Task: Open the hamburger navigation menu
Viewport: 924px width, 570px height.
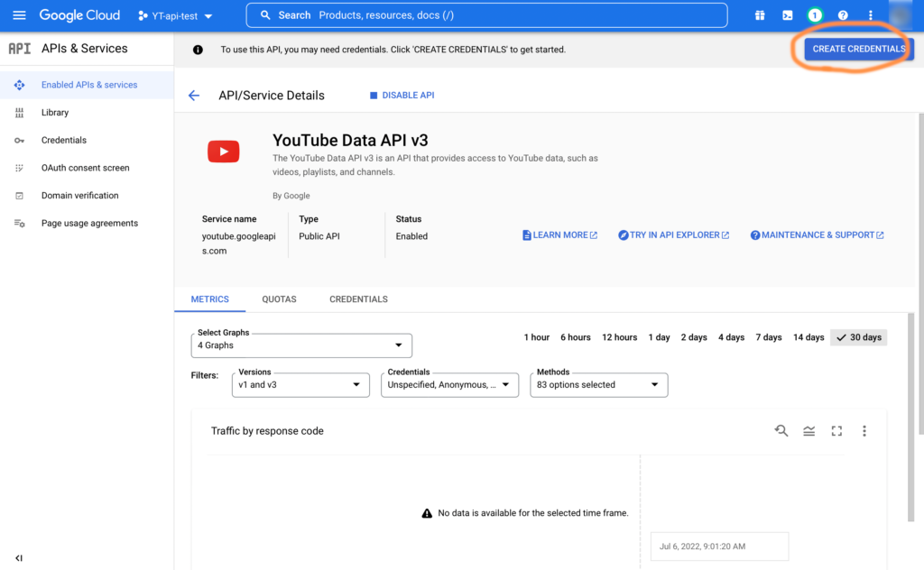Action: 19,15
